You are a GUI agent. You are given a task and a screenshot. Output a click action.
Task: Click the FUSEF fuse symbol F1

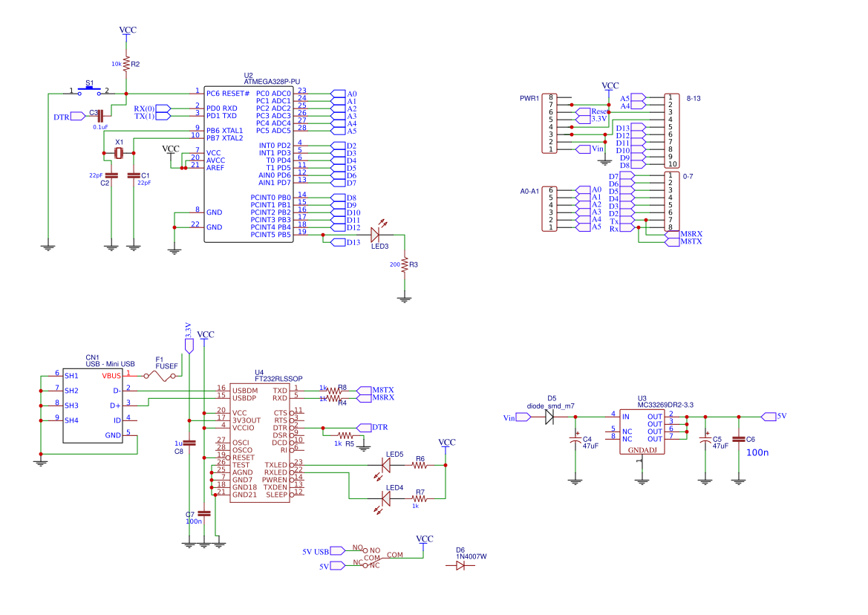click(x=160, y=375)
